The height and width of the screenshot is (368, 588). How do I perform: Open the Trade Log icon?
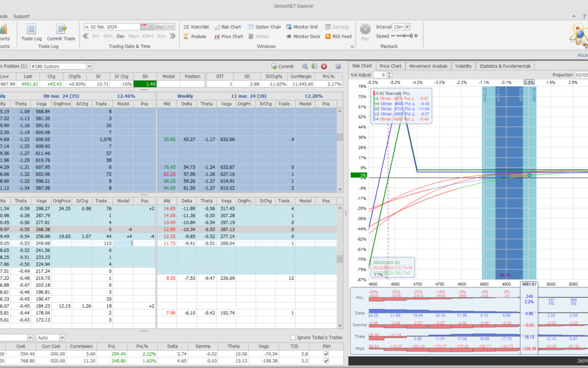(31, 31)
